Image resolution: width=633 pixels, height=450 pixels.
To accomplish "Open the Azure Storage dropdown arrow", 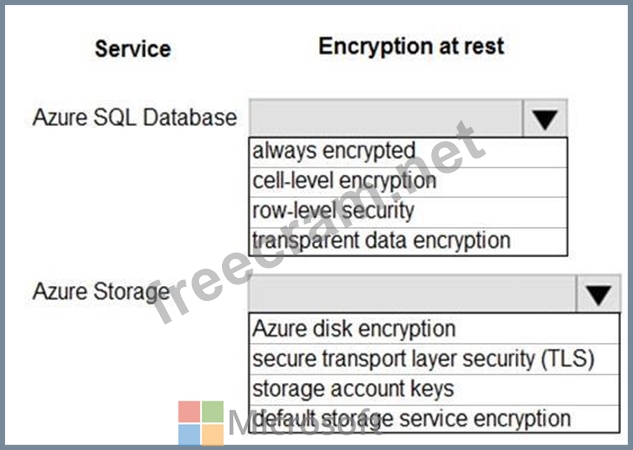I will click(x=598, y=294).
